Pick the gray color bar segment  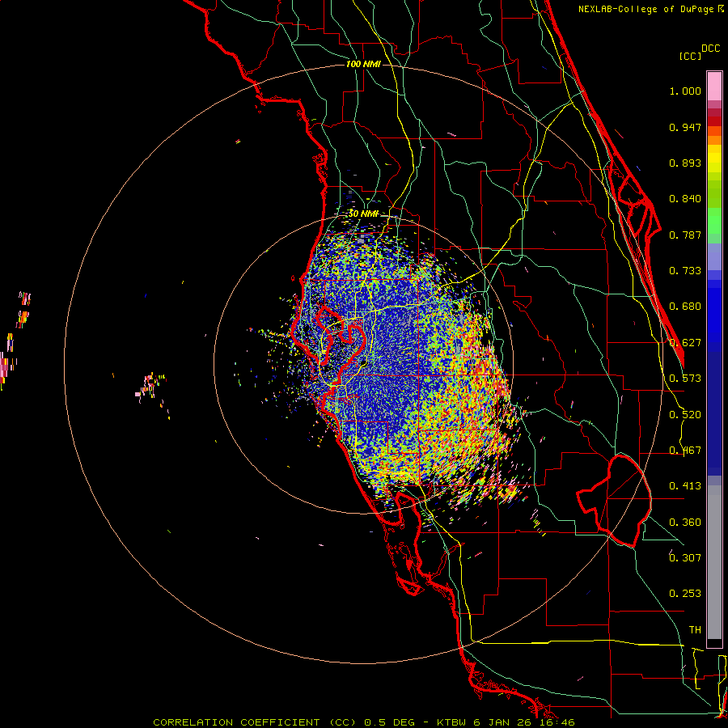click(714, 562)
